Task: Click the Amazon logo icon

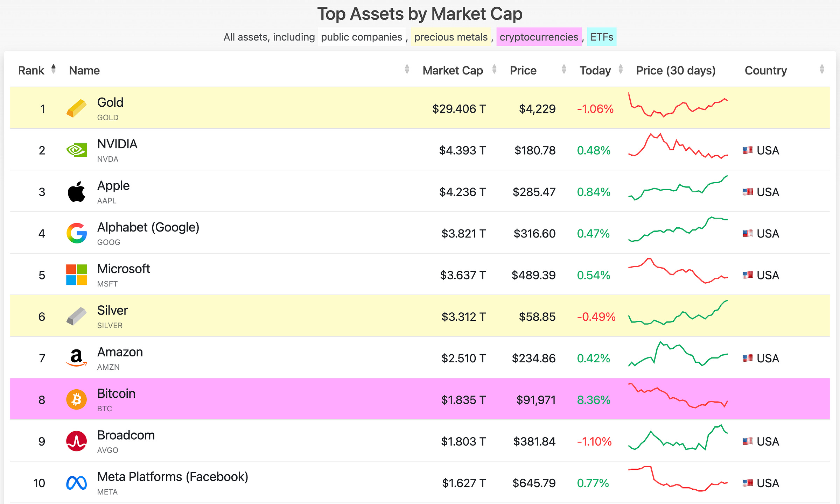Action: (x=76, y=358)
